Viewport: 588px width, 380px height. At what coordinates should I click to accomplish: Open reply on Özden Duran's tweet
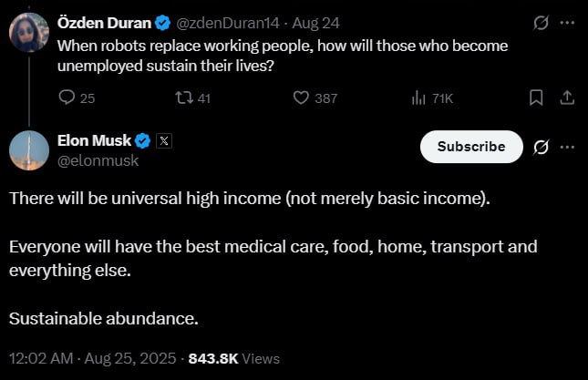[x=67, y=98]
